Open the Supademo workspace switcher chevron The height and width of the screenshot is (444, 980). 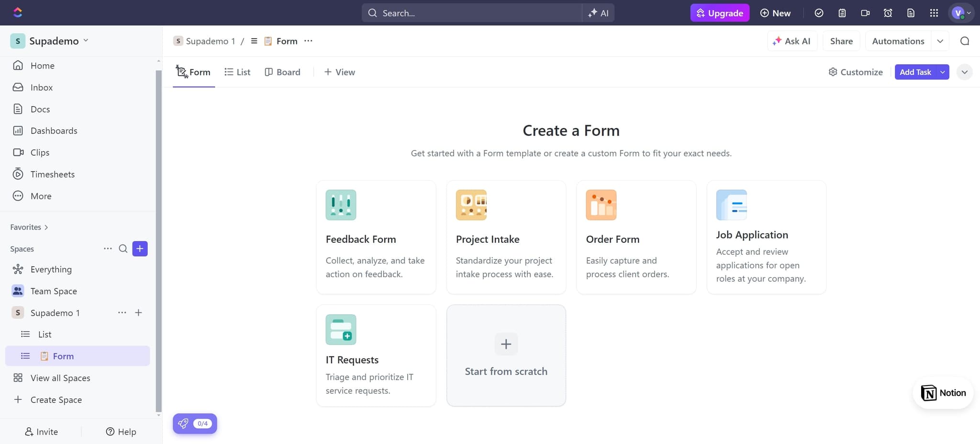coord(86,41)
